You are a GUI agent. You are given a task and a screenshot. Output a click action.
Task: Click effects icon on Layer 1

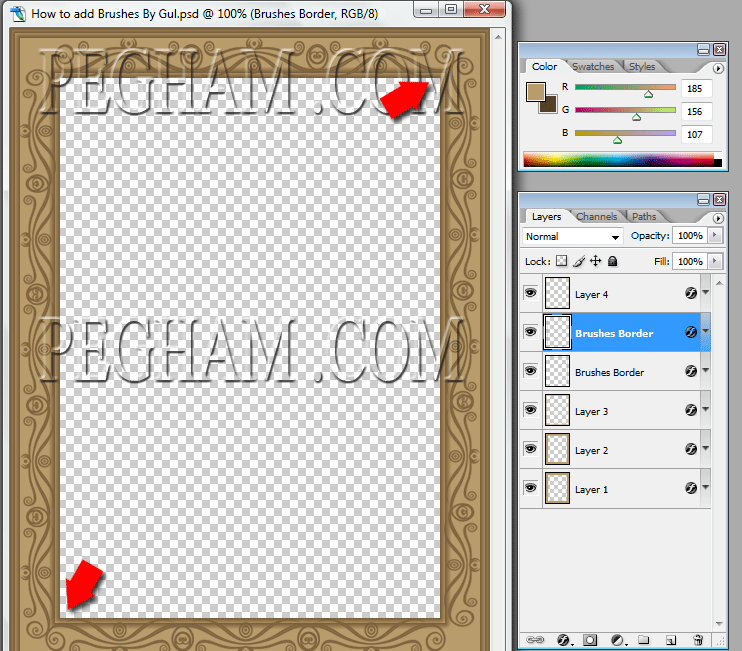691,488
